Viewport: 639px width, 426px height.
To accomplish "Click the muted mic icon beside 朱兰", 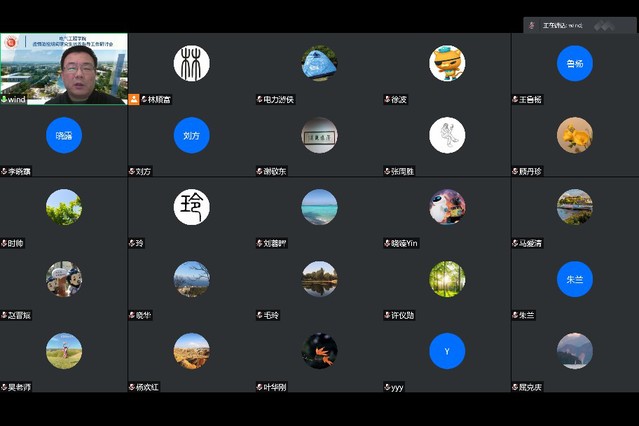I will [515, 315].
